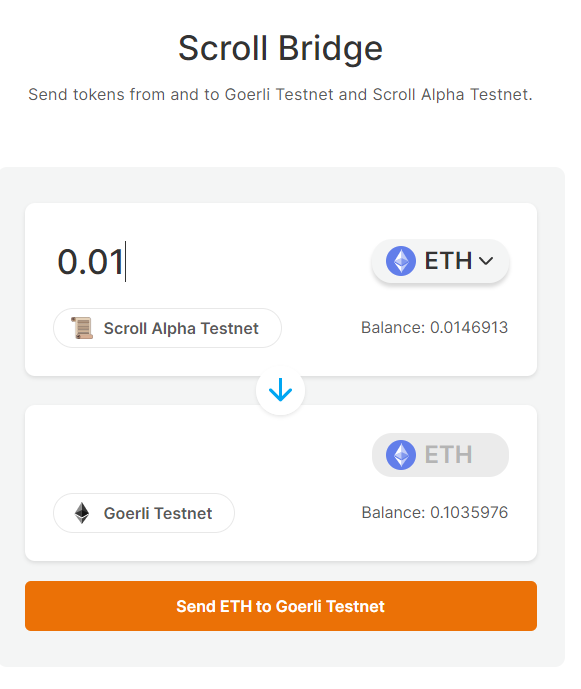Screen dimensions: 581x689
Task: Click the scroll parchment icon
Action: pyautogui.click(x=82, y=328)
